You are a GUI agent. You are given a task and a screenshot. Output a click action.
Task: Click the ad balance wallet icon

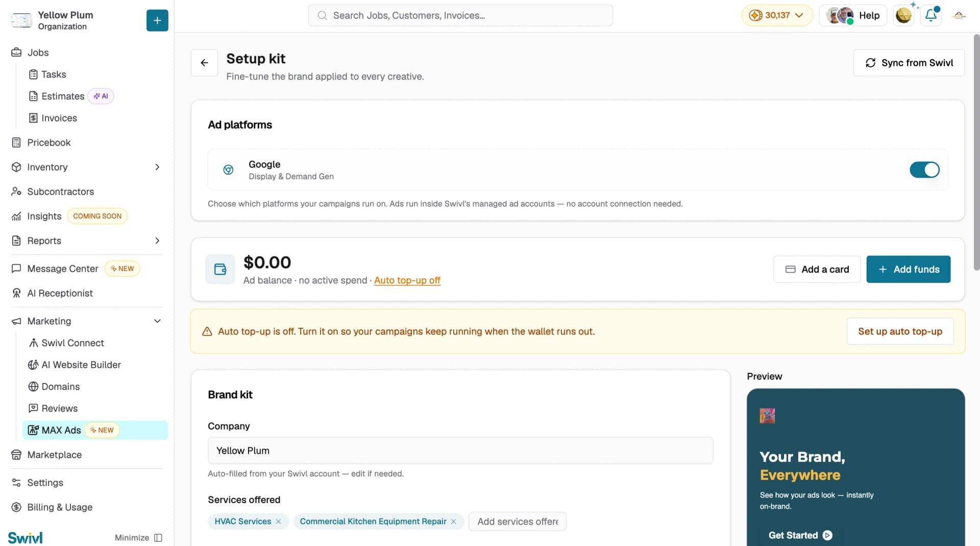[220, 269]
